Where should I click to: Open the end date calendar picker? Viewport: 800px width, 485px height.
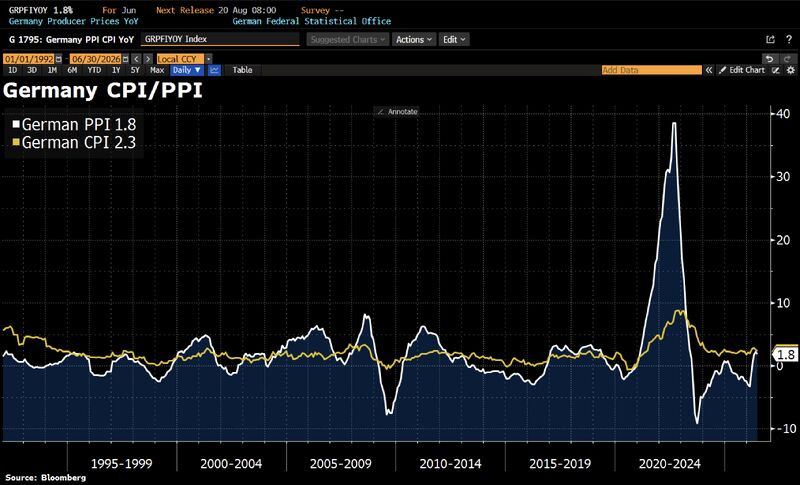(x=126, y=59)
